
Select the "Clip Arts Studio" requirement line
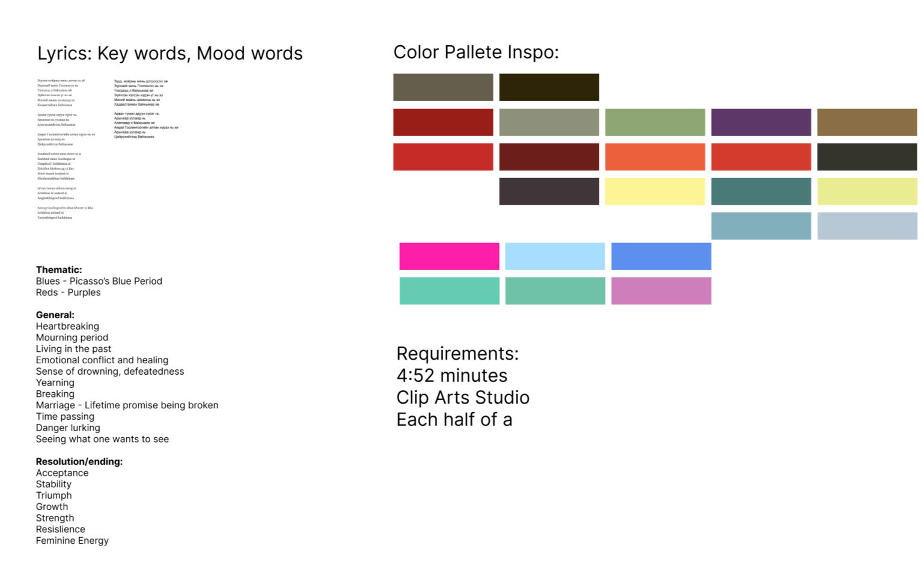(462, 398)
